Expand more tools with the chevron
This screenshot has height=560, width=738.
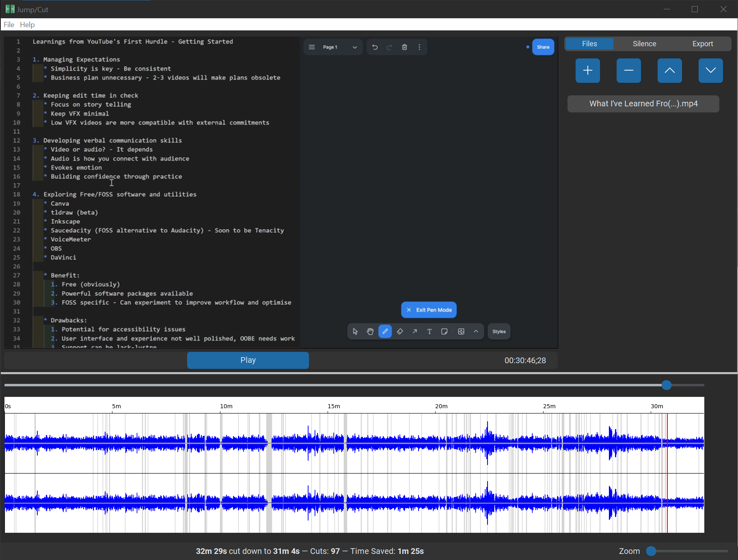point(476,332)
